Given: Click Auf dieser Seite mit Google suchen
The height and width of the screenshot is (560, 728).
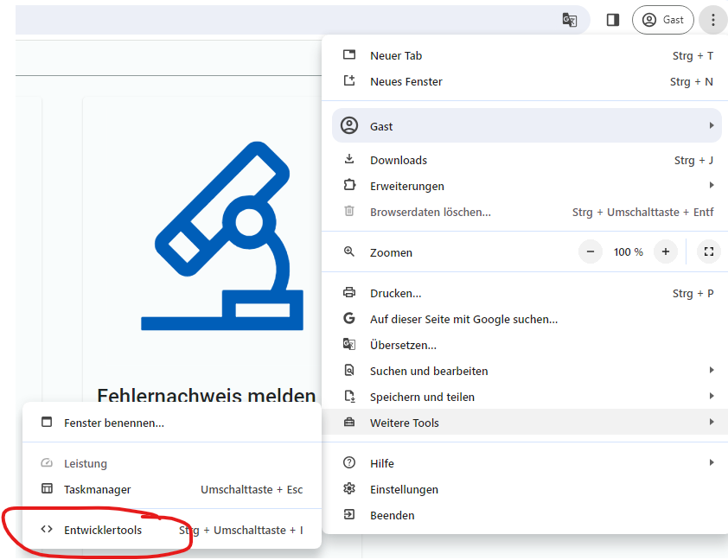Looking at the screenshot, I should click(x=463, y=319).
